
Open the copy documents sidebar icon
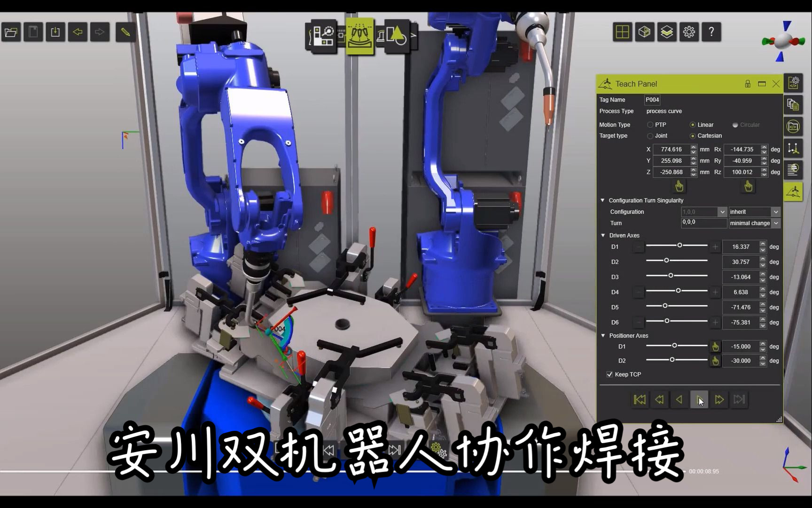coord(793,105)
